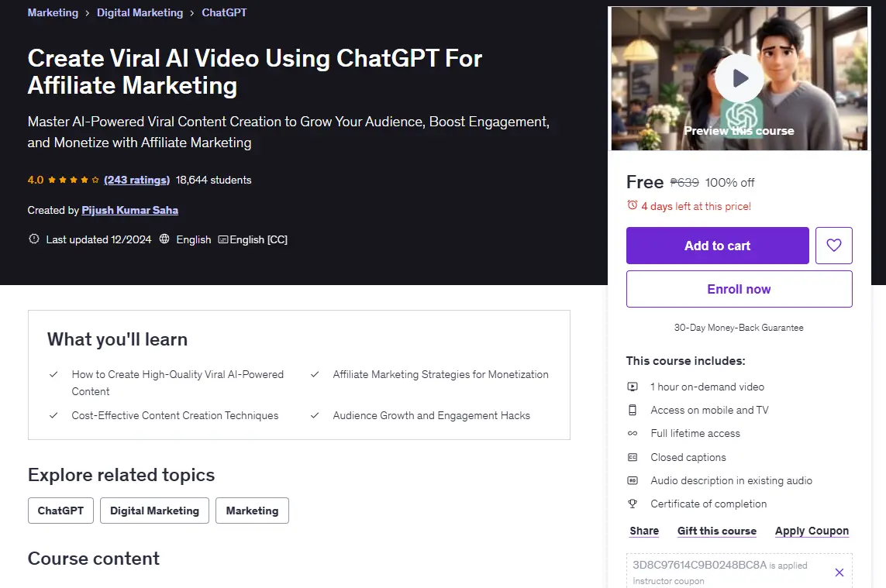Click 30-Day Money-Back Guarantee text
Viewport: 886px width, 588px height.
tap(739, 328)
